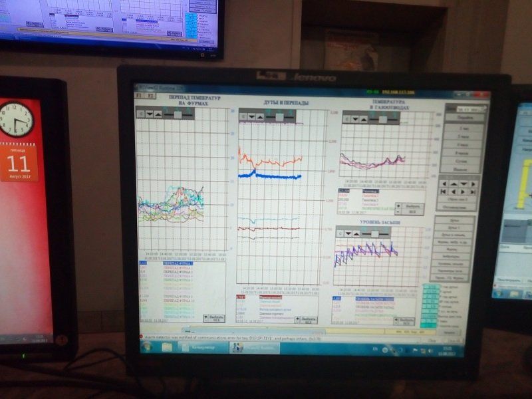Image resolution: width=532 pixels, height=399 pixels.
Task: Open the Windows Start menu
Action: click(148, 348)
